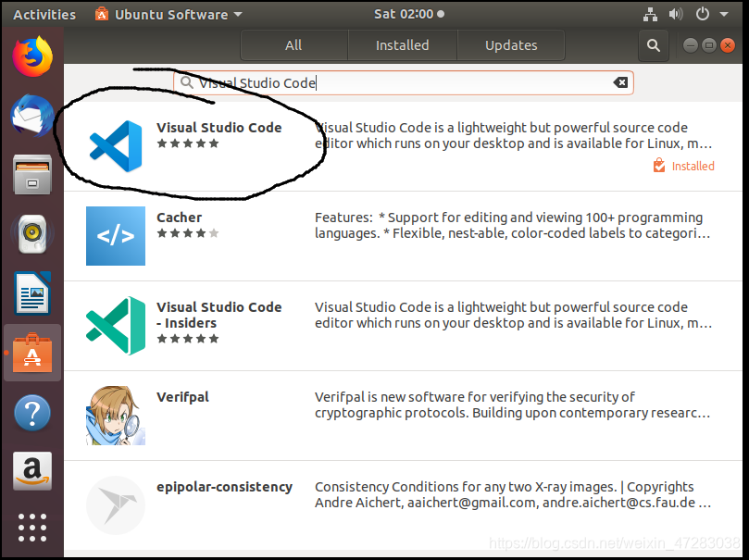The image size is (749, 560).
Task: Click the epipolar-consistency placeholder icon
Action: coord(116,505)
